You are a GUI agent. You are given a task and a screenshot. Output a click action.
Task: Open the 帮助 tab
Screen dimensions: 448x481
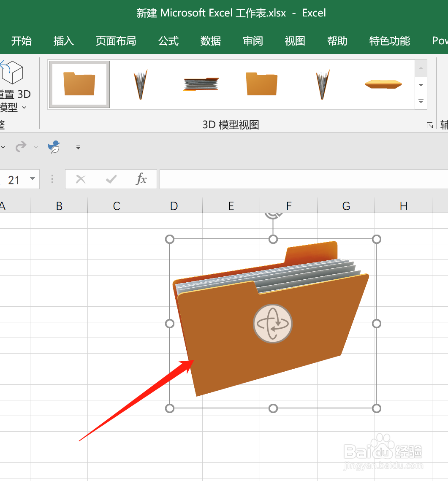point(337,41)
